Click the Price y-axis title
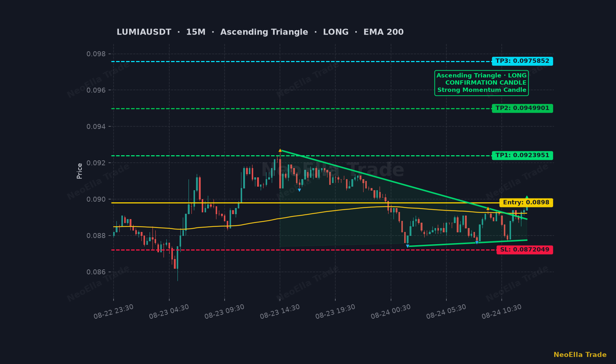Viewport: 616px width, 364px height. point(79,171)
